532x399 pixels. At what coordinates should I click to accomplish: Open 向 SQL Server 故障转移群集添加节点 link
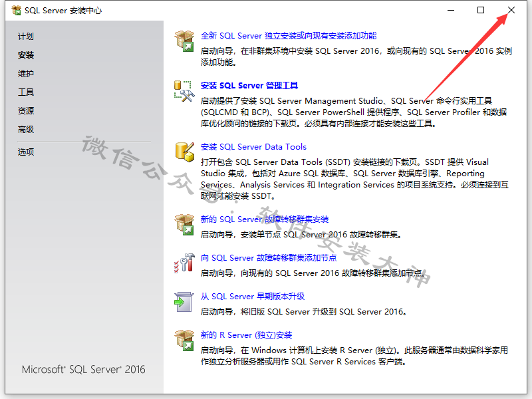point(269,258)
